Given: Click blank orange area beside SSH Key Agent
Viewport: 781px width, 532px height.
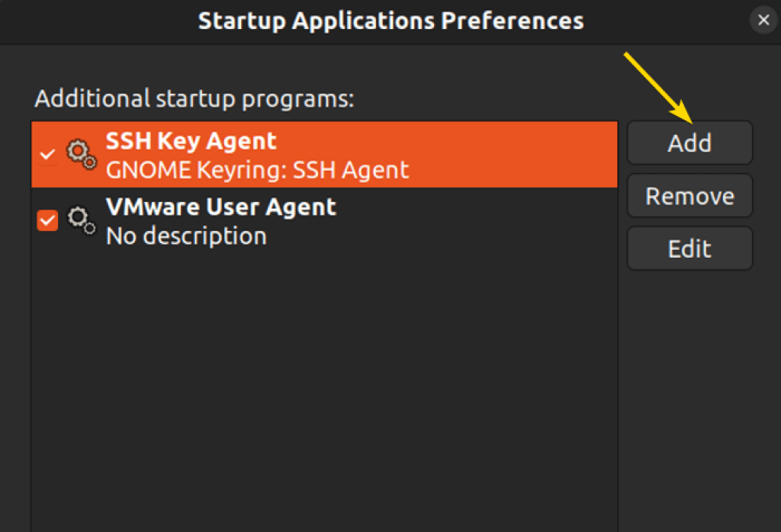Looking at the screenshot, I should click(513, 154).
